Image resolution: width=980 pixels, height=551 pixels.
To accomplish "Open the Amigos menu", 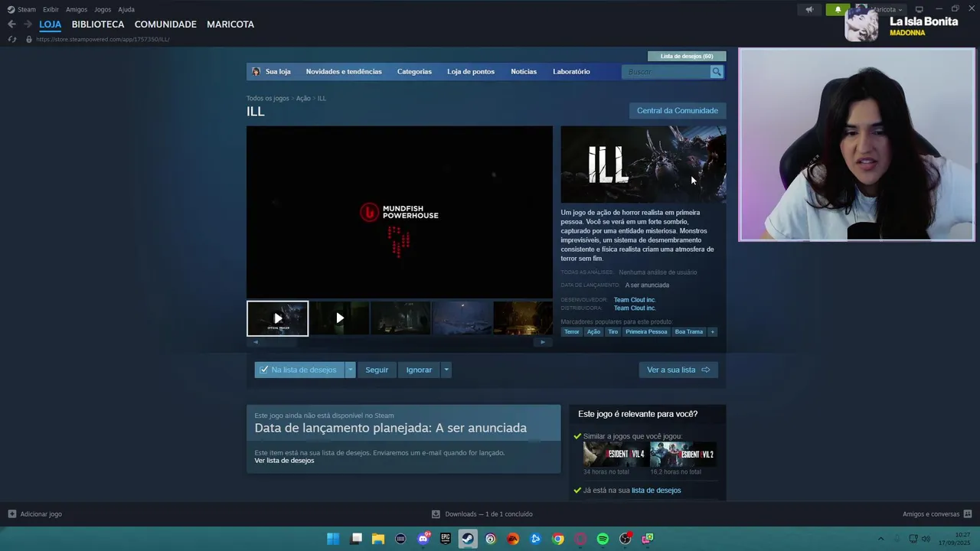I will [x=77, y=9].
